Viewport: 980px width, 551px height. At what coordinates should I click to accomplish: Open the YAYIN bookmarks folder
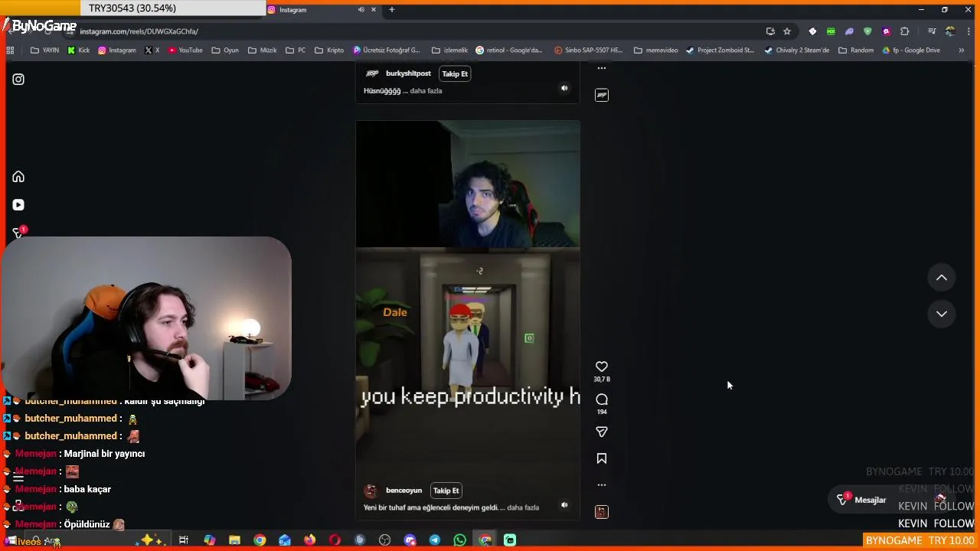(44, 51)
